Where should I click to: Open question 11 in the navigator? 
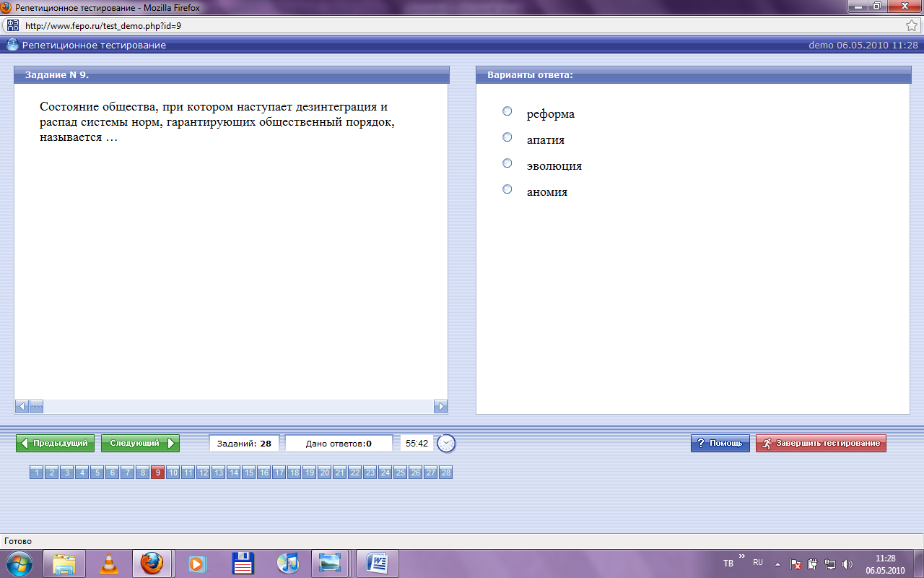tap(188, 473)
